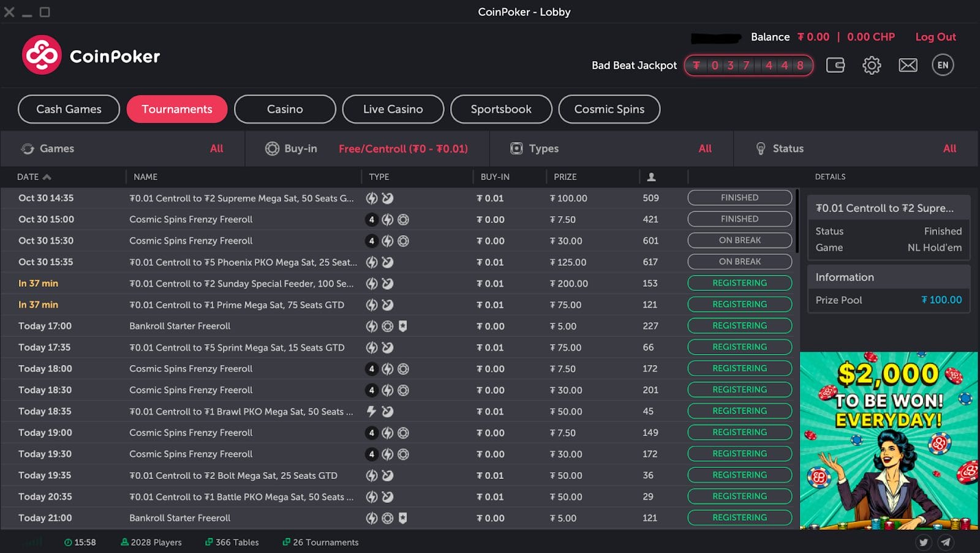Sort tournaments by DATE column arrow
Viewport: 980px width, 553px height.
(x=47, y=177)
